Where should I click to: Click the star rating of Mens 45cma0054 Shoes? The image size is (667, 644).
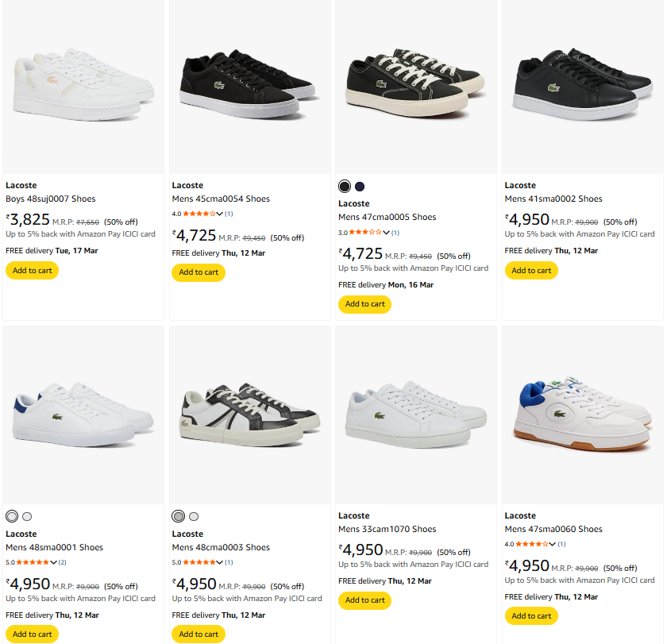(x=199, y=214)
